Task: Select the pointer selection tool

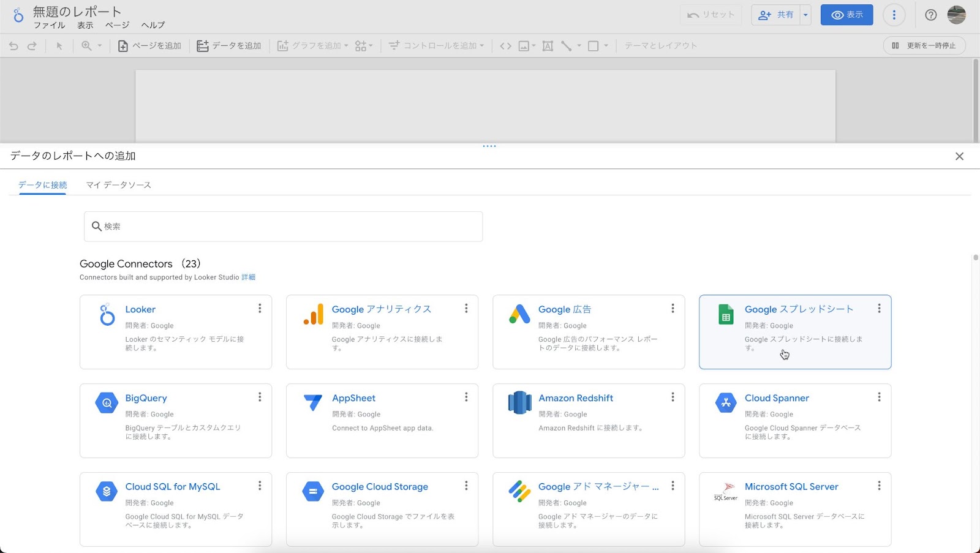Action: [59, 46]
